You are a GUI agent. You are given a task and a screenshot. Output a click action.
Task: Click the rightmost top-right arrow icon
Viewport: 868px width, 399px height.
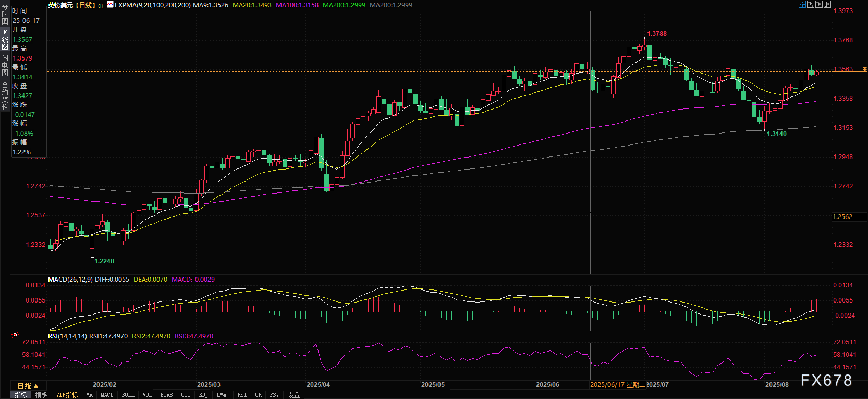tap(827, 4)
